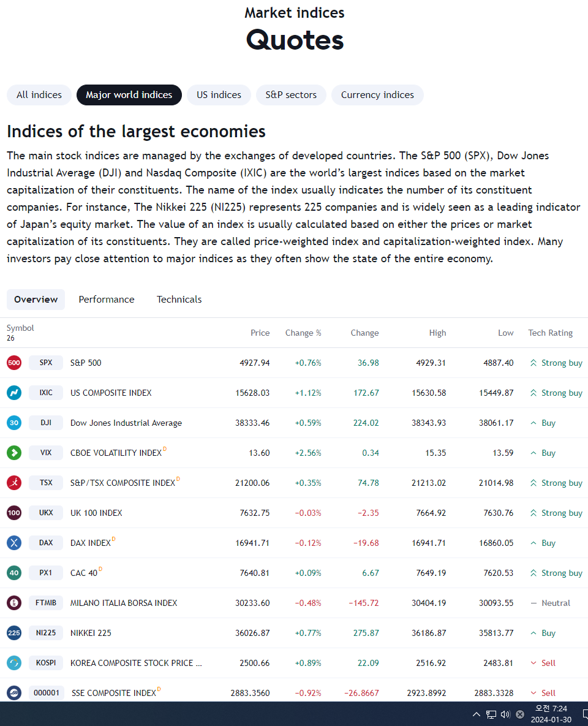Open the PX1 ticker tag
588x726 pixels.
point(46,573)
